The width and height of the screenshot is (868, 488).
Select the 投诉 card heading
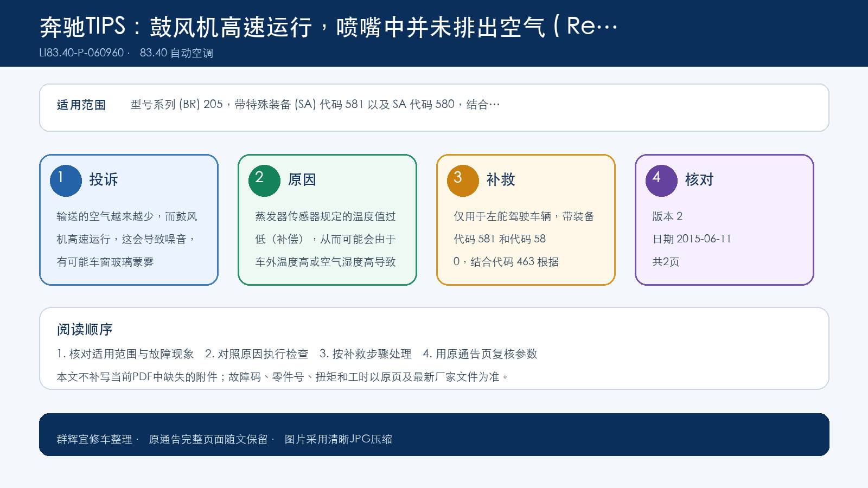pos(104,179)
